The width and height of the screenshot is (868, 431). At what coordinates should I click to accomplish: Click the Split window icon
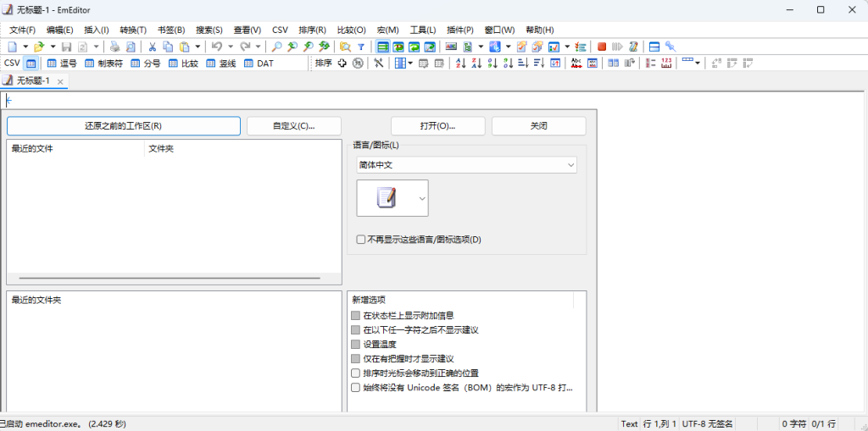[654, 47]
